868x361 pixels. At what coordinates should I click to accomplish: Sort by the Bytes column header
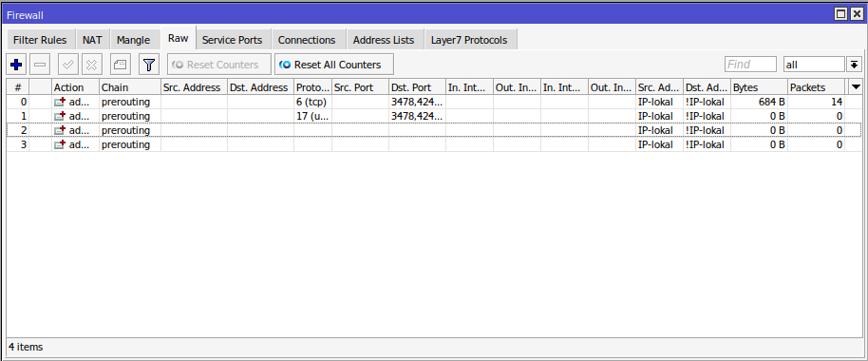coord(760,87)
